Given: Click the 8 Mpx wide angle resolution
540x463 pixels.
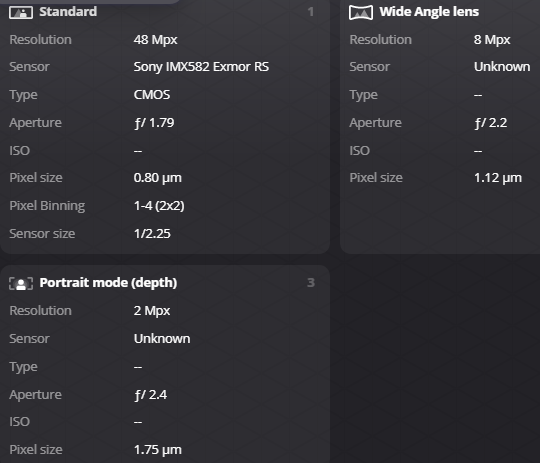Looking at the screenshot, I should point(492,40).
